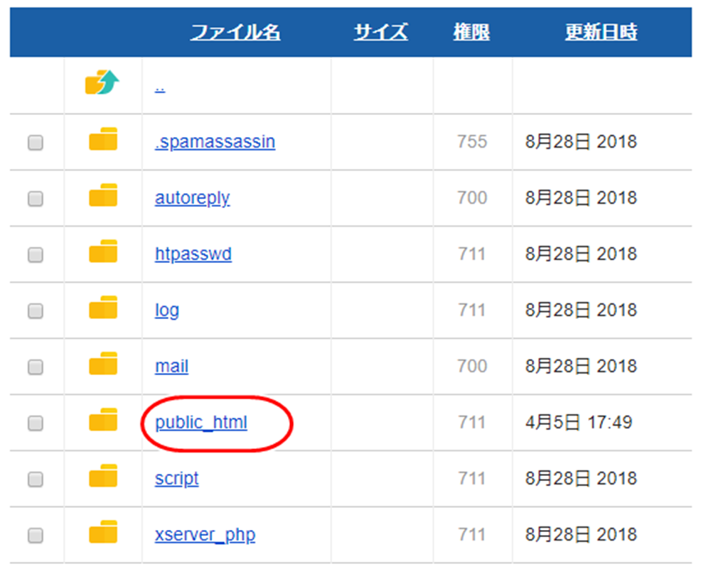This screenshot has width=728, height=574.
Task: Sort by the 更新日時 column header
Action: point(602,31)
